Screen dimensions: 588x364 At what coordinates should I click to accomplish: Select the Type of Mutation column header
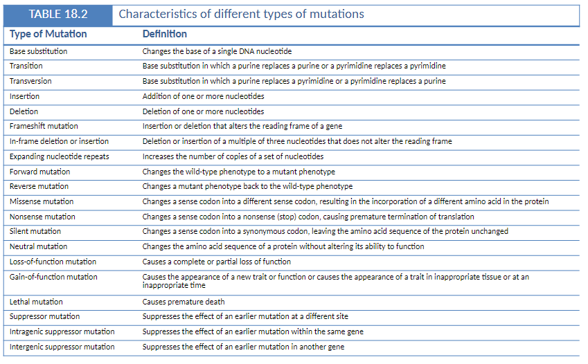pos(48,34)
